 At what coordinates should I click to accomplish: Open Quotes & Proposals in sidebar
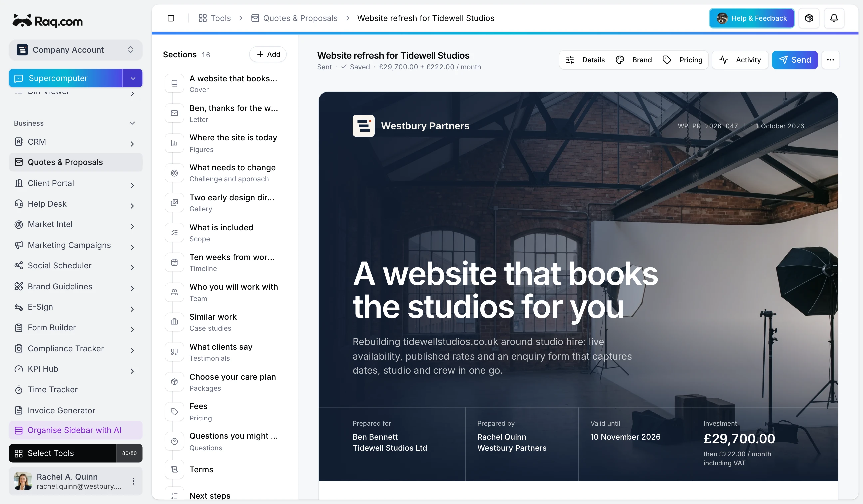pos(76,162)
